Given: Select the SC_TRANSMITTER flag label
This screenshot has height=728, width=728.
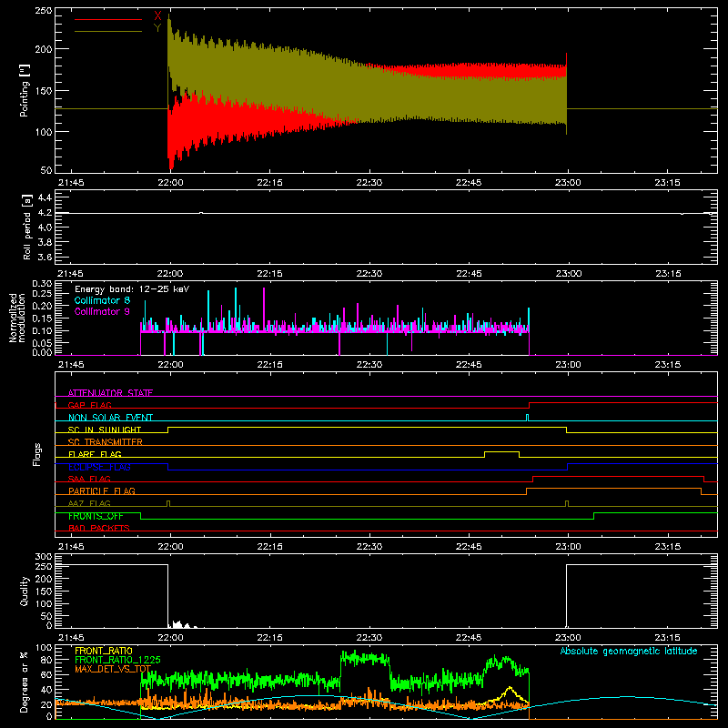Looking at the screenshot, I should [x=106, y=442].
